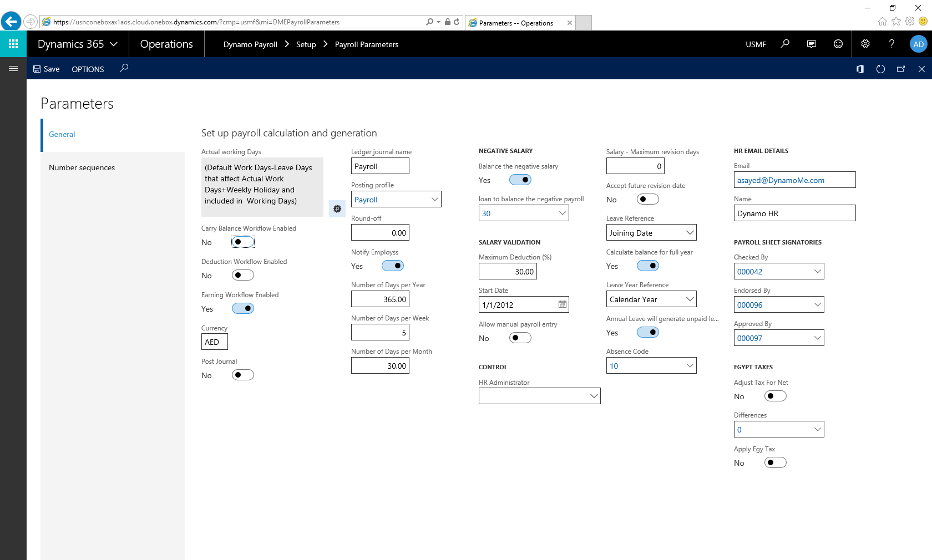Screen dimensions: 932x560
Task: Expand the Dynamics 365 menu chevron
Action: [114, 44]
